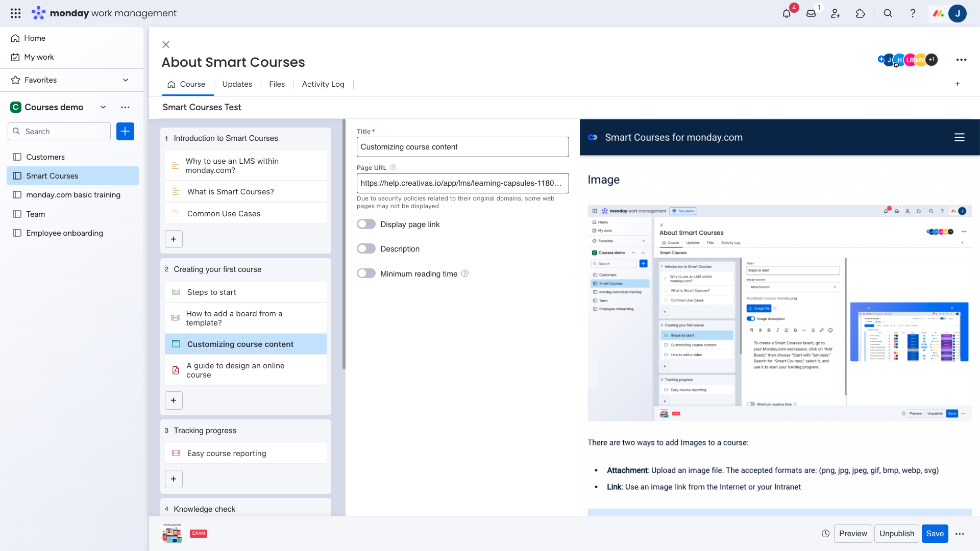Screen dimensions: 980x551
Task: Click section header Introduction to Smart Courses
Action: 226,138
